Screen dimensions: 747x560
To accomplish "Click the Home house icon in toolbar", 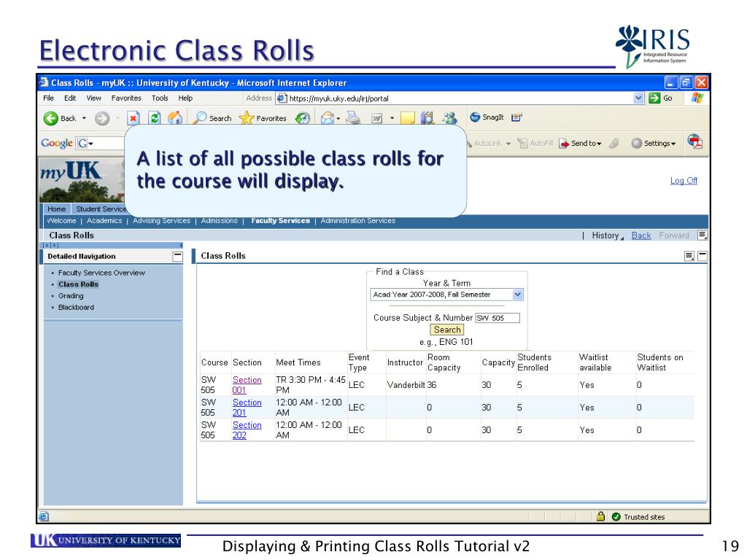I will [x=175, y=117].
